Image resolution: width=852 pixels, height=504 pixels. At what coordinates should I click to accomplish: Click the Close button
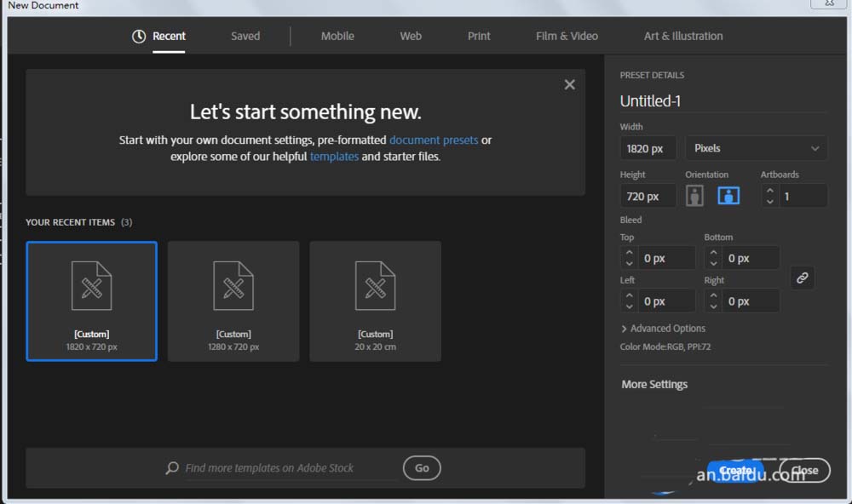click(x=804, y=470)
